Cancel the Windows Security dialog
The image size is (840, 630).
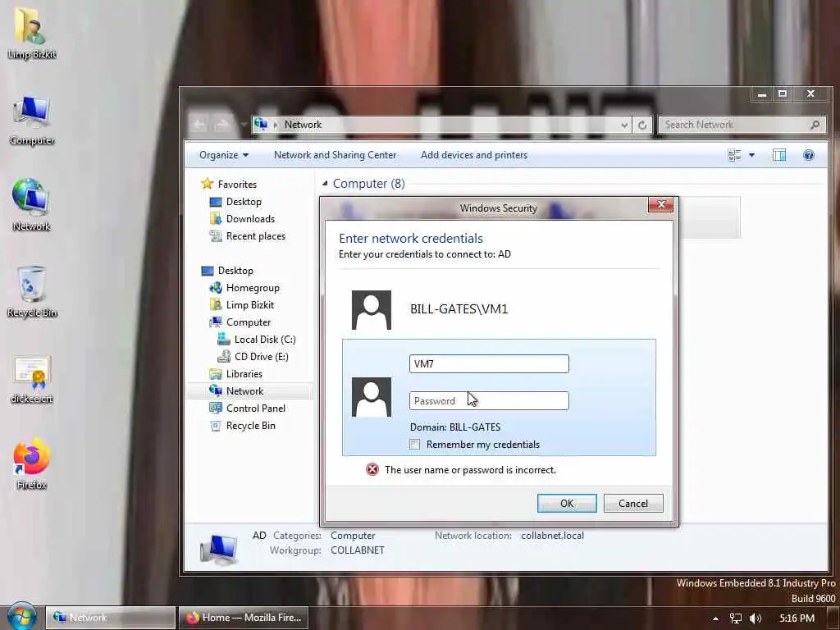(633, 503)
